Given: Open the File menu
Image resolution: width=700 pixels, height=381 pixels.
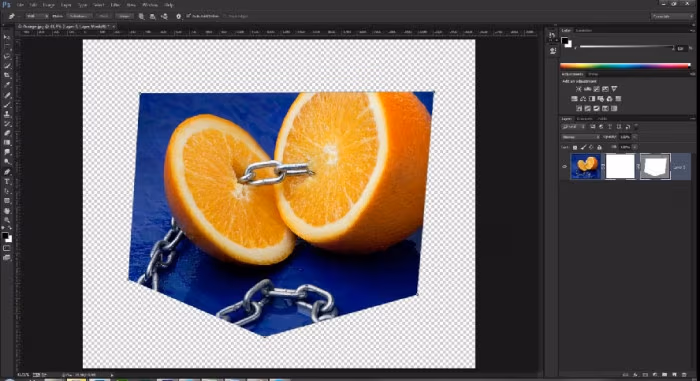Looking at the screenshot, I should (20, 5).
